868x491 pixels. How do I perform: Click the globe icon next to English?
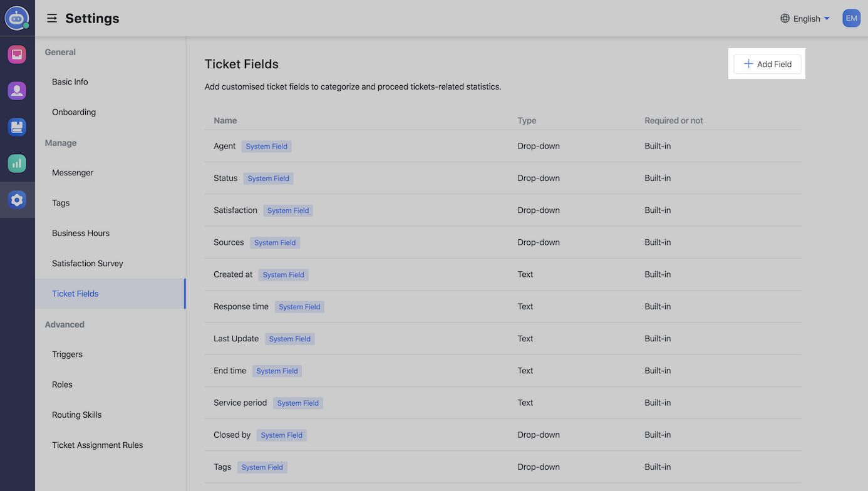(784, 18)
